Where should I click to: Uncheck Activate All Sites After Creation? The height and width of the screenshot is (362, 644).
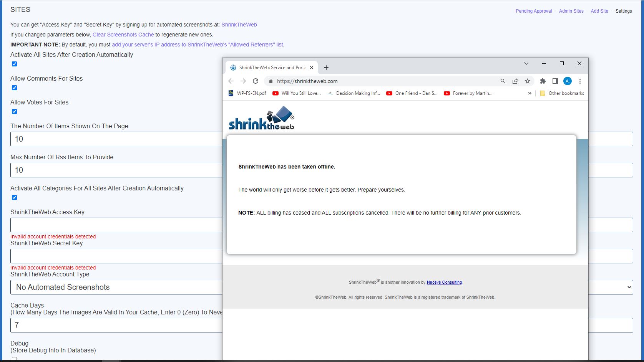click(15, 64)
